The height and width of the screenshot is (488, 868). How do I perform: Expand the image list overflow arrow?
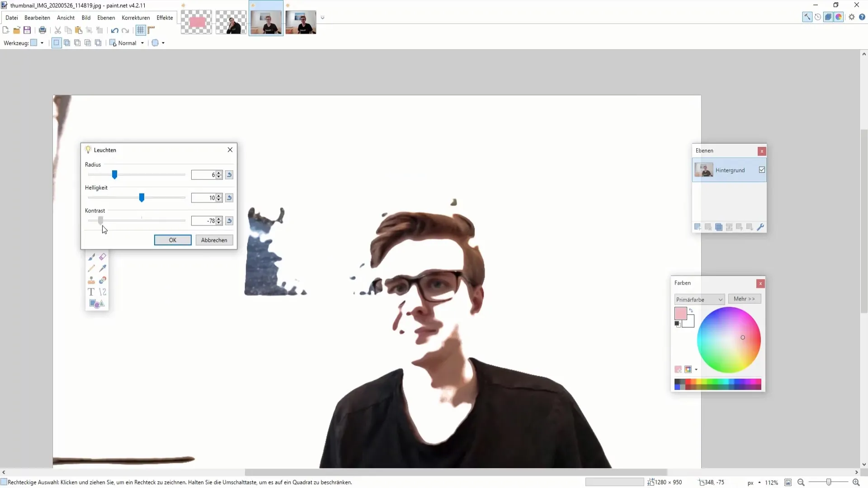322,18
